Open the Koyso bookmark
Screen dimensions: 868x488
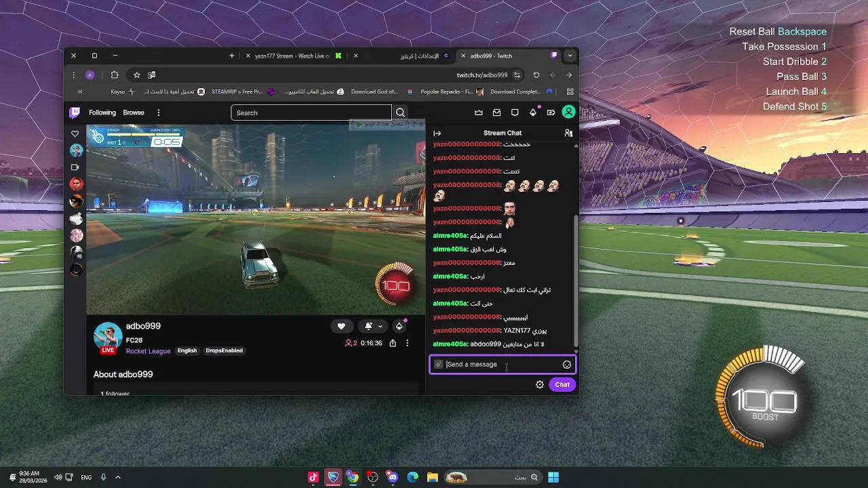point(123,91)
